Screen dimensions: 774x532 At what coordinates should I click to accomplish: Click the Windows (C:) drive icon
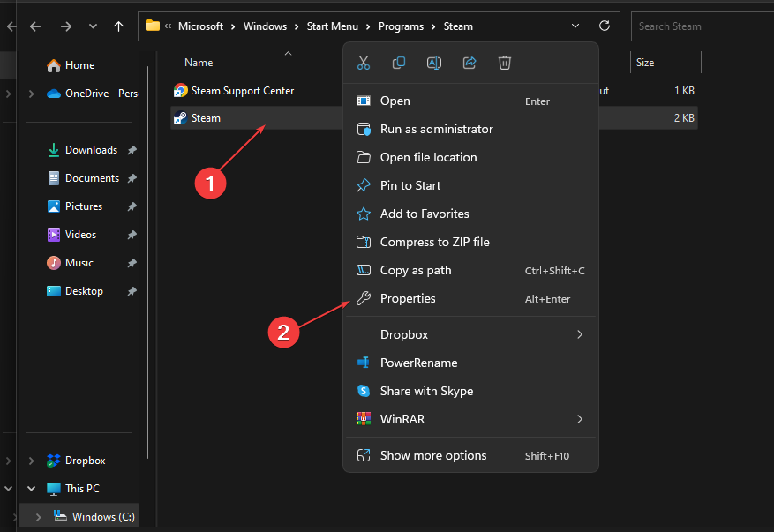click(60, 516)
